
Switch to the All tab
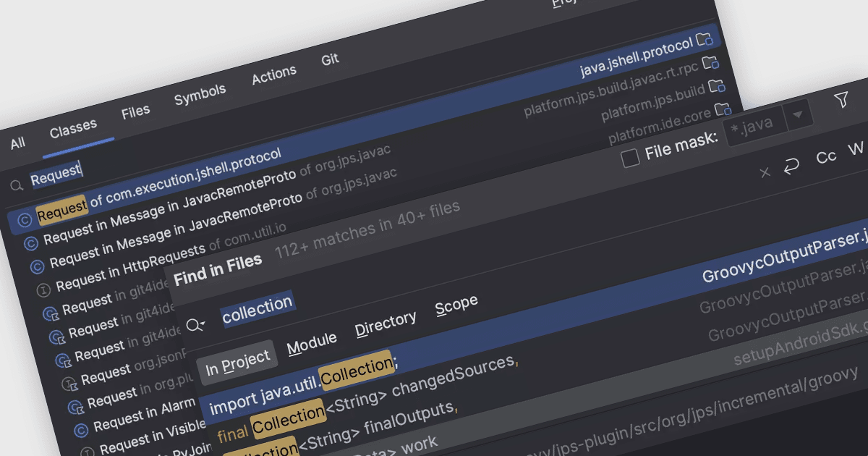[x=17, y=144]
